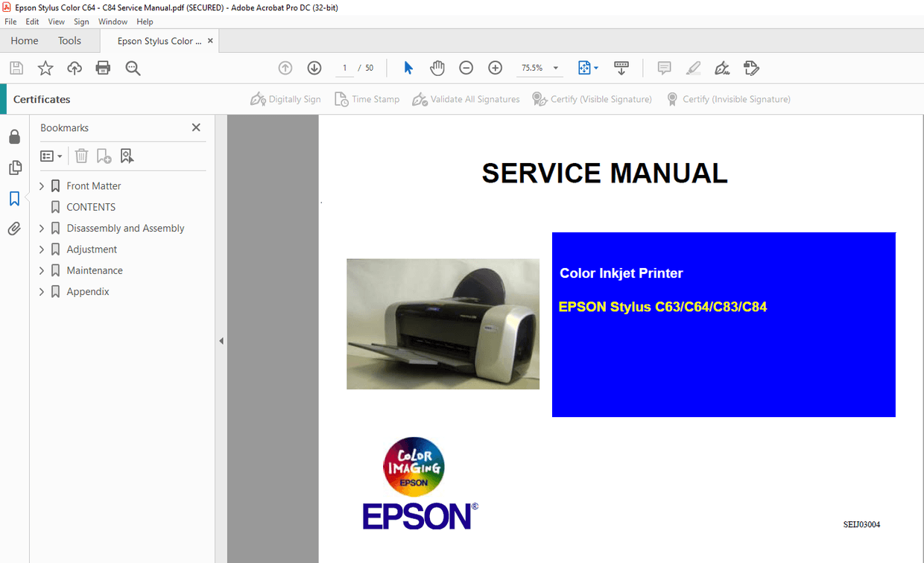Toggle the Attachments panel
The width and height of the screenshot is (924, 563).
(14, 228)
